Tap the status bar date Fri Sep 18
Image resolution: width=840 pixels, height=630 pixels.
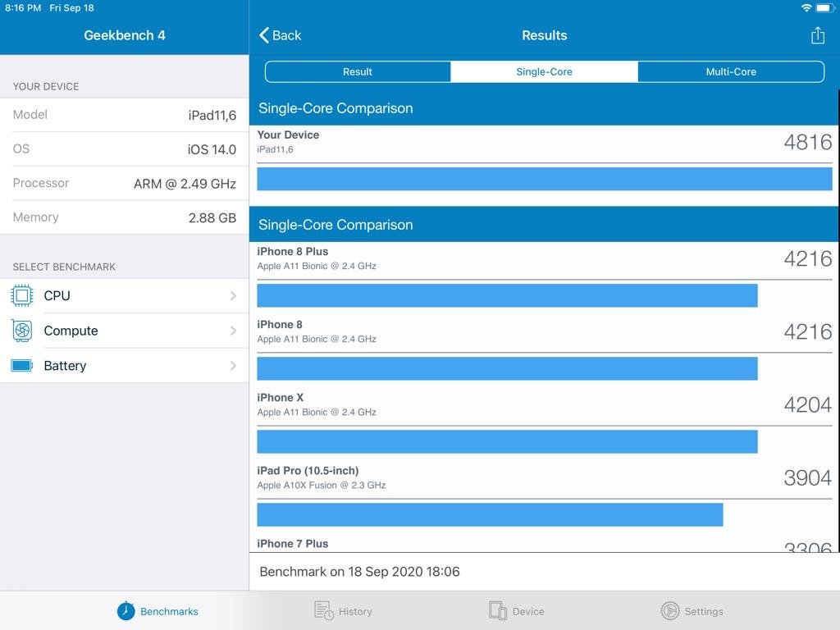click(72, 8)
